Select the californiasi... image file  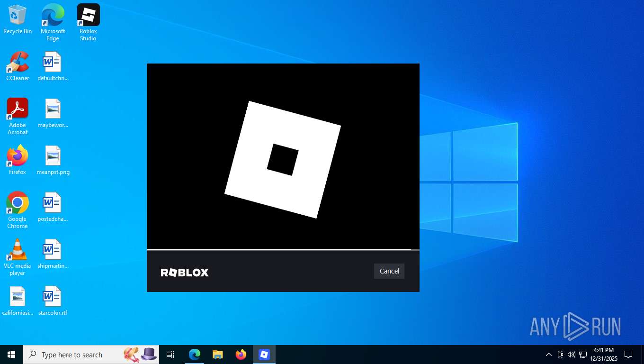tap(18, 301)
